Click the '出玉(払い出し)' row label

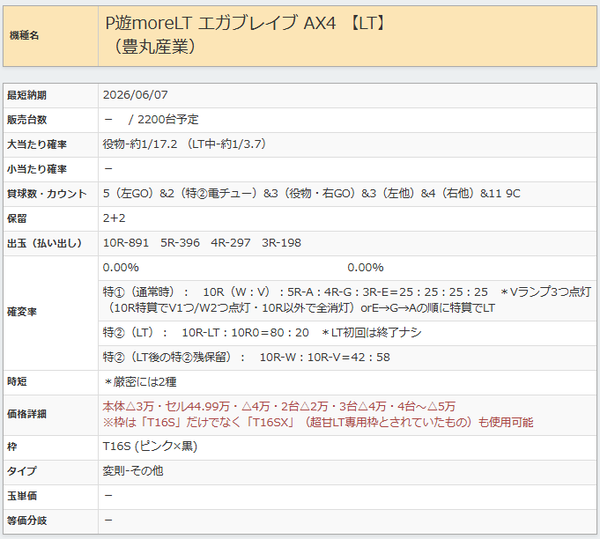(44, 243)
